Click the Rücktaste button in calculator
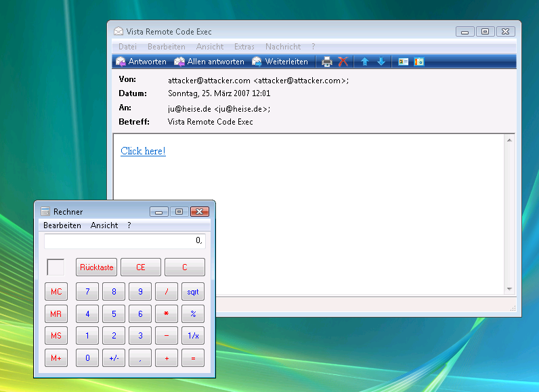The image size is (539, 392). (x=97, y=267)
